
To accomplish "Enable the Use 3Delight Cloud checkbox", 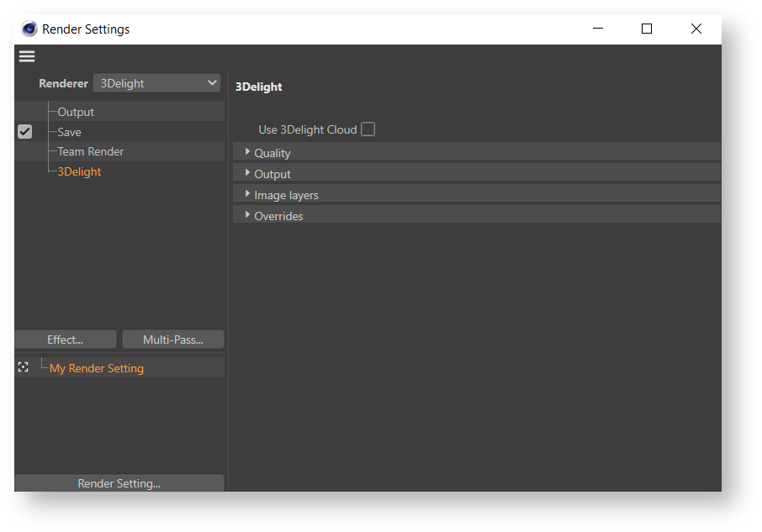I will coord(368,129).
